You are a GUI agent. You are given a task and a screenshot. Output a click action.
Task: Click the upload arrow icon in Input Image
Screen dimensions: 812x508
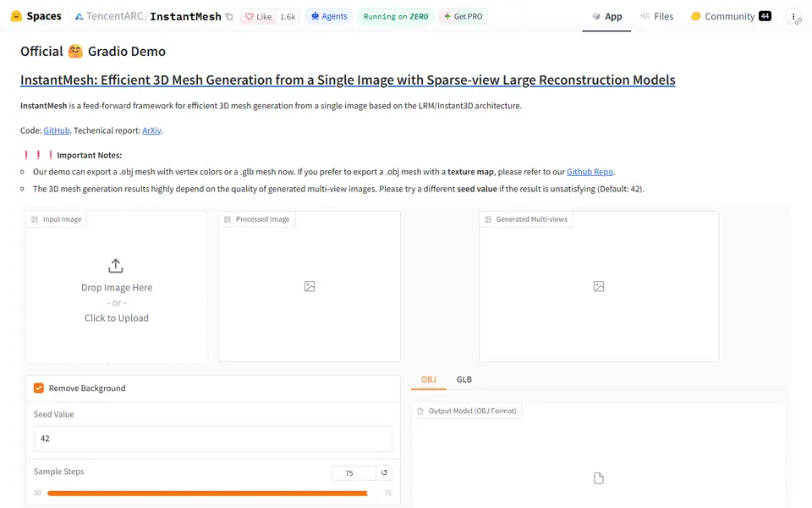pyautogui.click(x=116, y=266)
